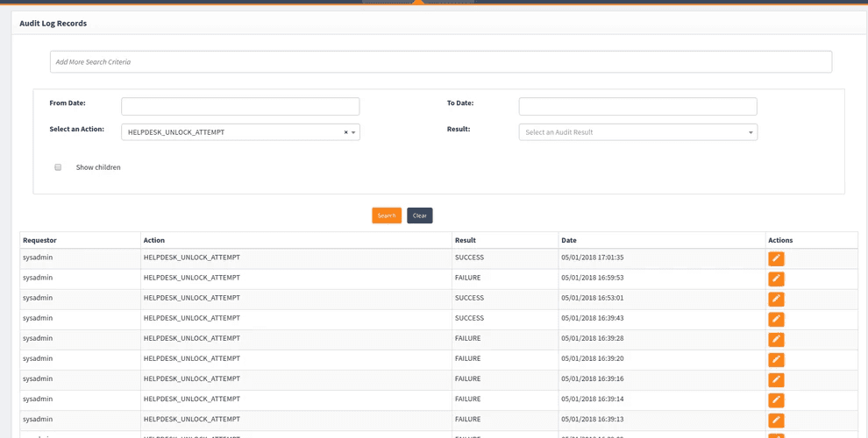The width and height of the screenshot is (868, 438).
Task: Expand the Select an Action dropdown arrow
Action: click(353, 132)
